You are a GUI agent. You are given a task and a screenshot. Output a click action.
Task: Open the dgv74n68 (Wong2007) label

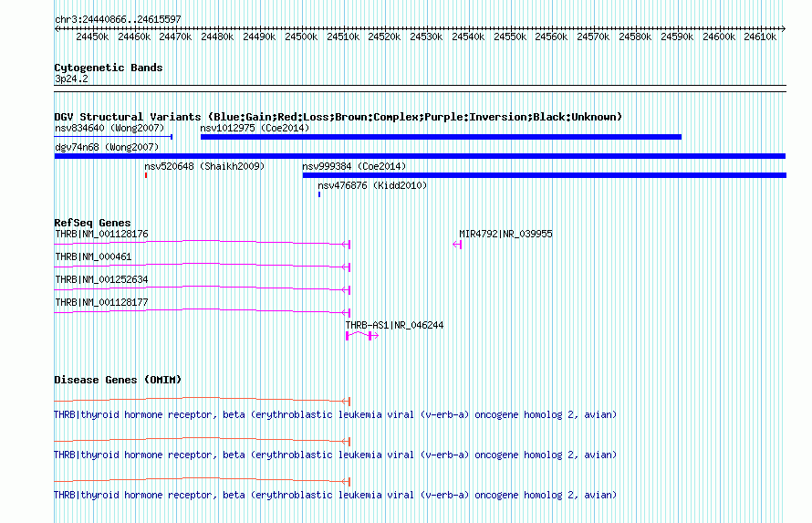[x=107, y=147]
